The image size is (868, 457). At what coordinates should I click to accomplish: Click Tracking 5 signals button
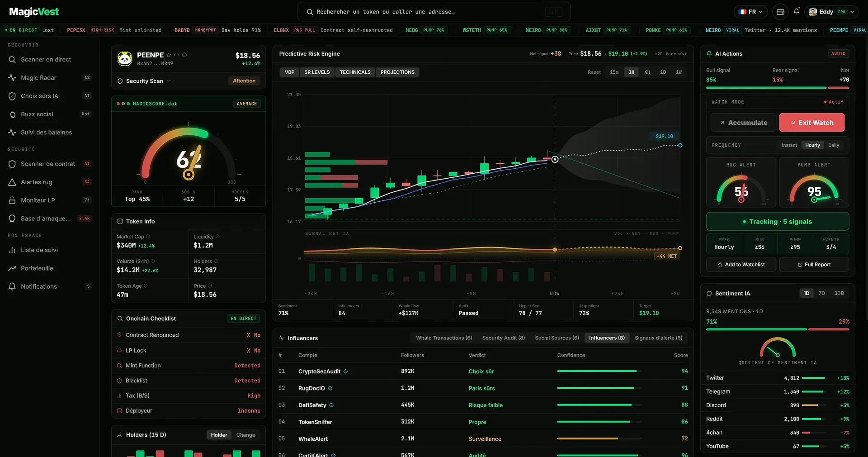[x=778, y=222]
